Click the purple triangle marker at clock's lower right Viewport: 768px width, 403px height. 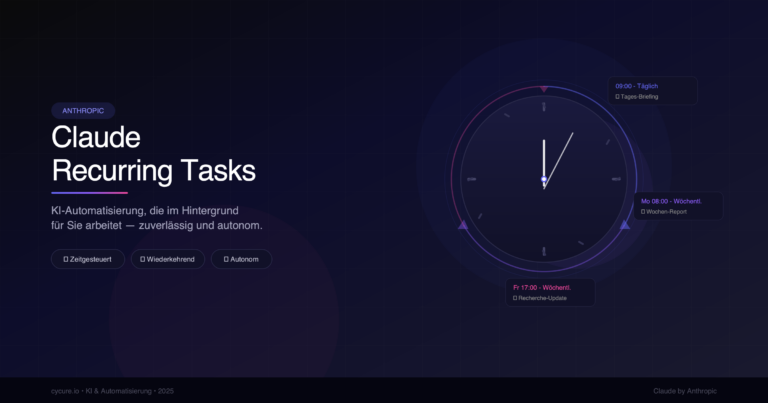[625, 225]
